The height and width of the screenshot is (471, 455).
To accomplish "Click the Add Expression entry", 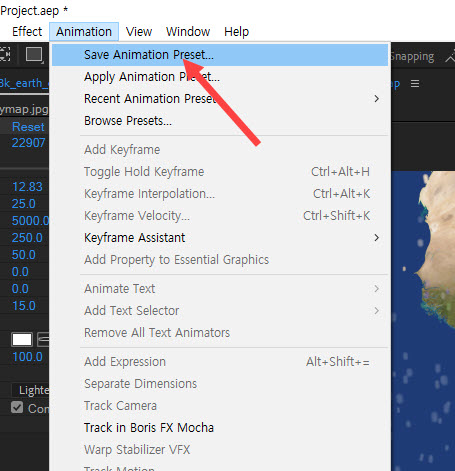I will 220,362.
